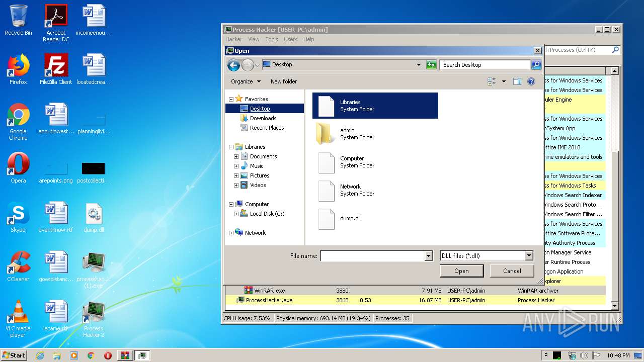Open the Hacker menu in Process Hacker
644x362 pixels.
tap(234, 39)
